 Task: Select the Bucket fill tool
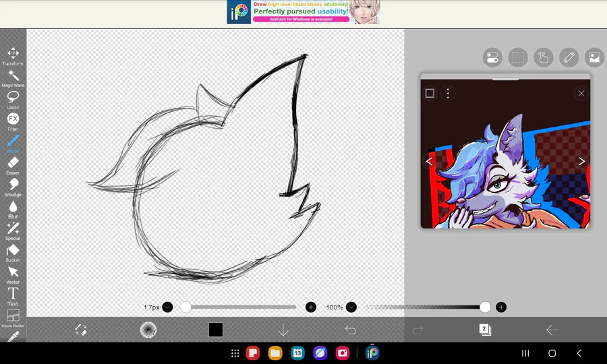pyautogui.click(x=13, y=253)
